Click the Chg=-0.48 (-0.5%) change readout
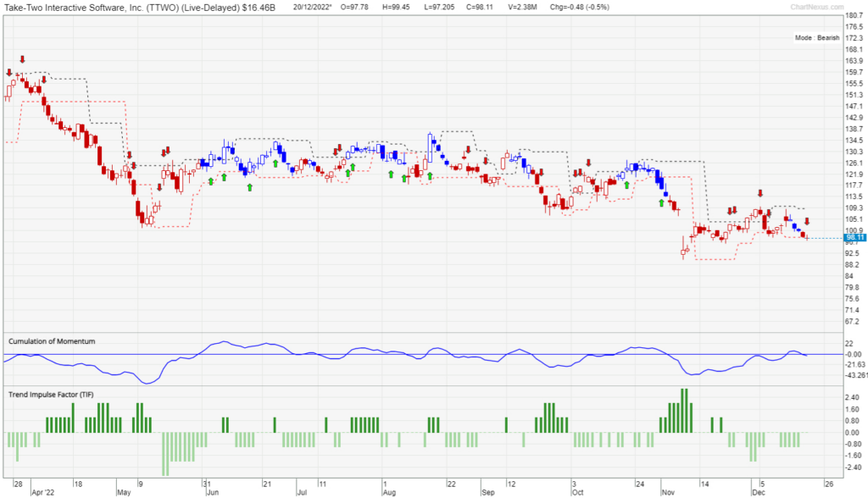Viewport: 868px width, 498px height. click(x=580, y=7)
